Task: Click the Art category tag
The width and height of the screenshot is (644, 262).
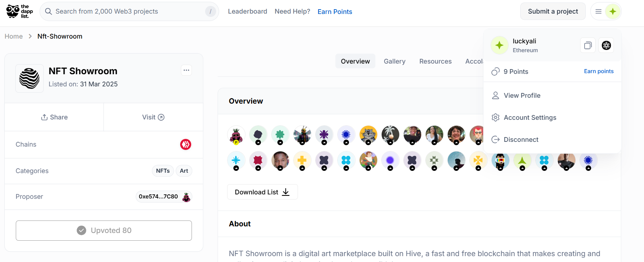Action: (x=184, y=171)
